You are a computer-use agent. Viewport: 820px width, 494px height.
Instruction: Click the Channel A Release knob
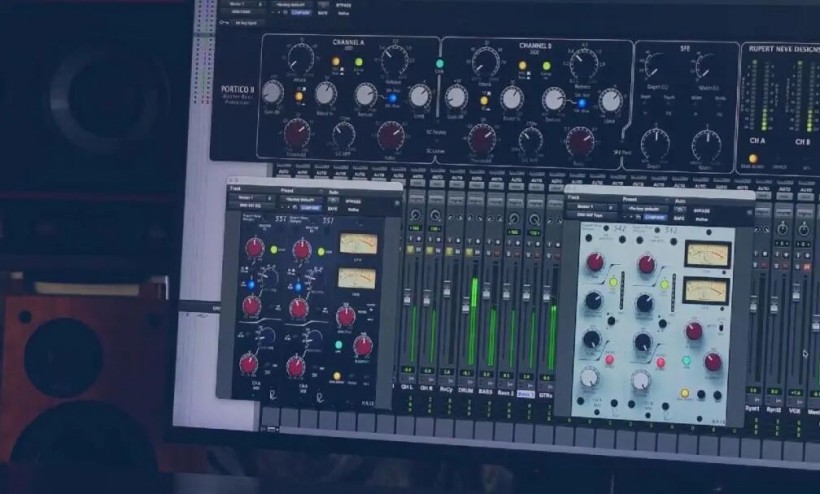395,60
